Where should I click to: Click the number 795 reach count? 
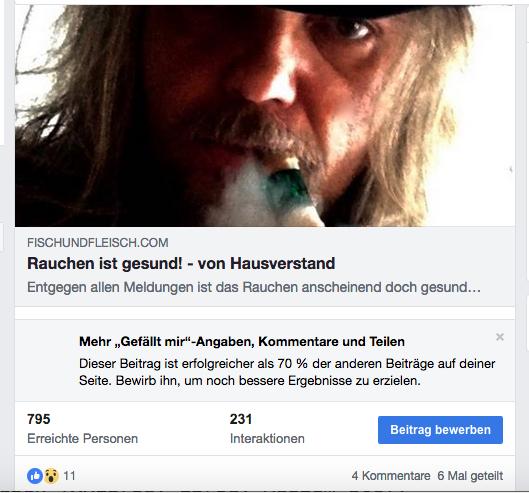(39, 419)
